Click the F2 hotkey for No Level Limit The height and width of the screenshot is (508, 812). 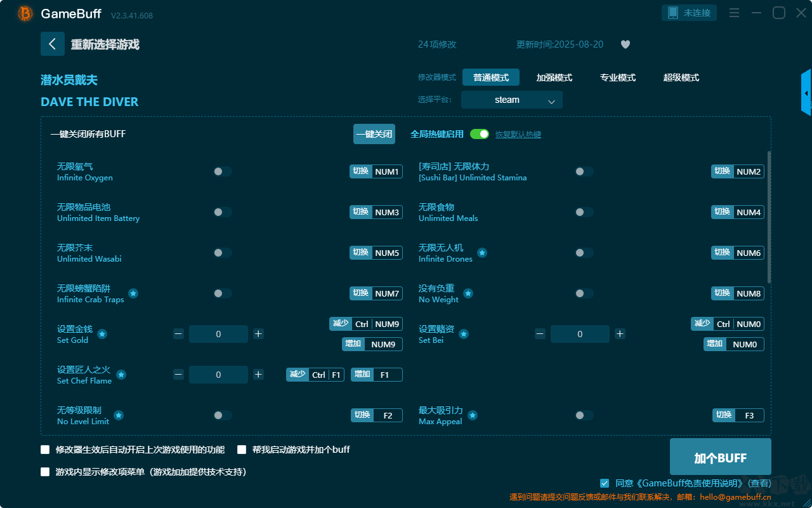pyautogui.click(x=388, y=415)
